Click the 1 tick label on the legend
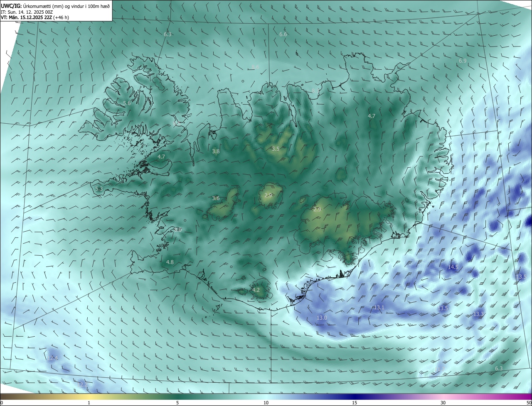Screen dimensions: 532x406 point(89,403)
